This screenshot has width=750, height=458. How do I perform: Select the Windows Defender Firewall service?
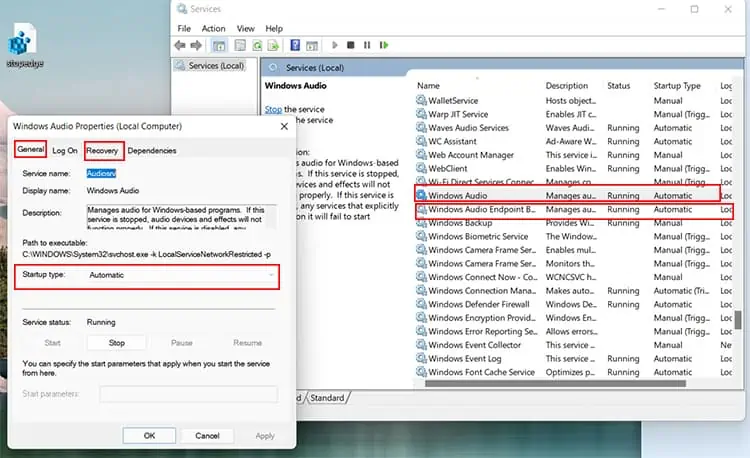(x=574, y=304)
